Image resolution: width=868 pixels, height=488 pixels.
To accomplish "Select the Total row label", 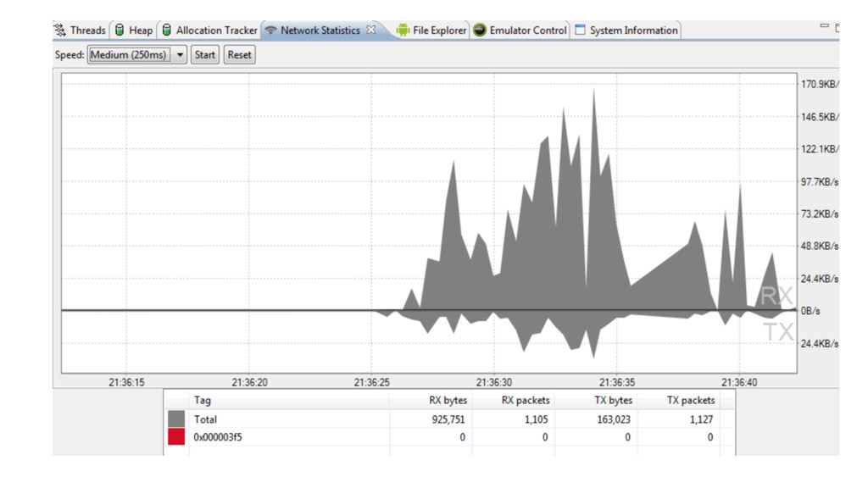I will pyautogui.click(x=205, y=419).
